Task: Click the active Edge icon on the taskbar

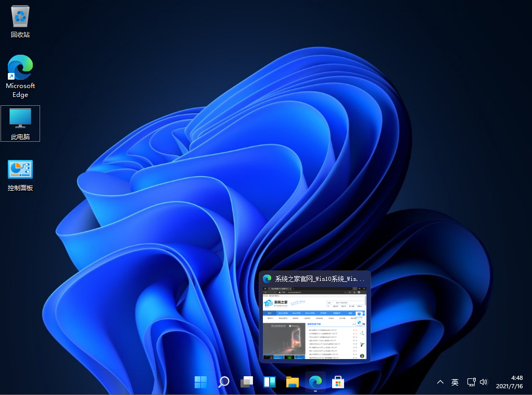Action: tap(315, 382)
